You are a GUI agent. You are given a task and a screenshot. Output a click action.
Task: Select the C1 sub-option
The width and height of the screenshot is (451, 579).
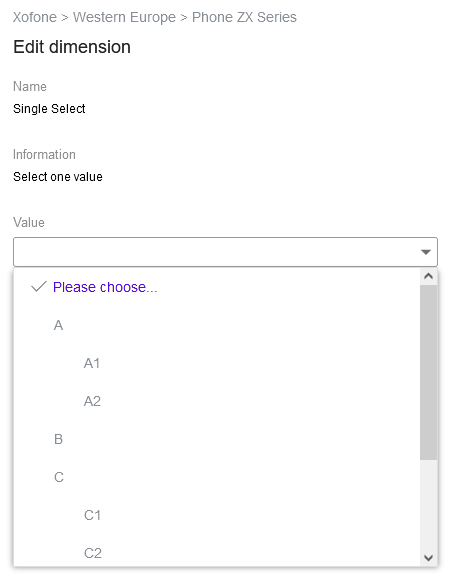point(217,515)
